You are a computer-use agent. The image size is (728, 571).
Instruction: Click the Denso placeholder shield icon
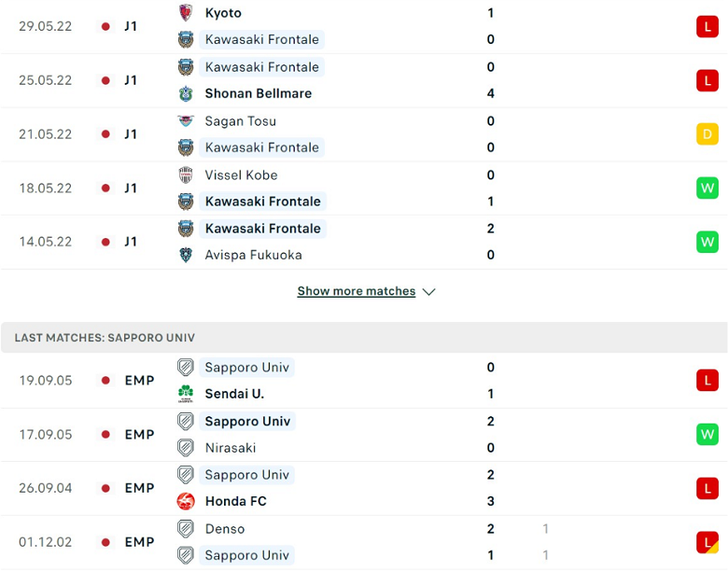point(186,529)
